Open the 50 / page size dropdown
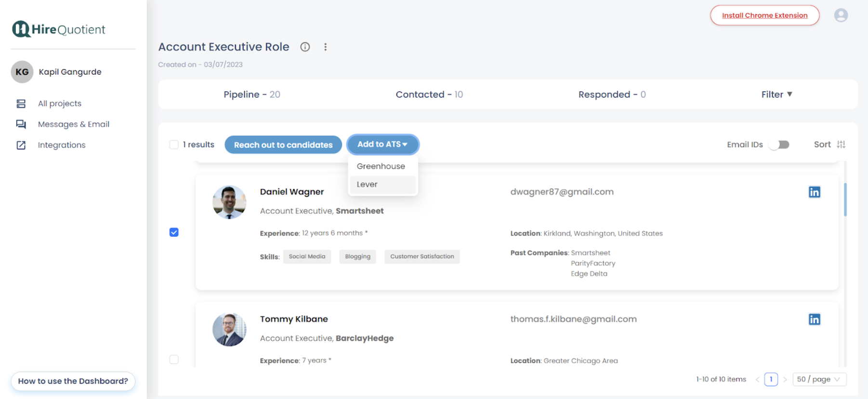This screenshot has width=868, height=399. point(818,379)
